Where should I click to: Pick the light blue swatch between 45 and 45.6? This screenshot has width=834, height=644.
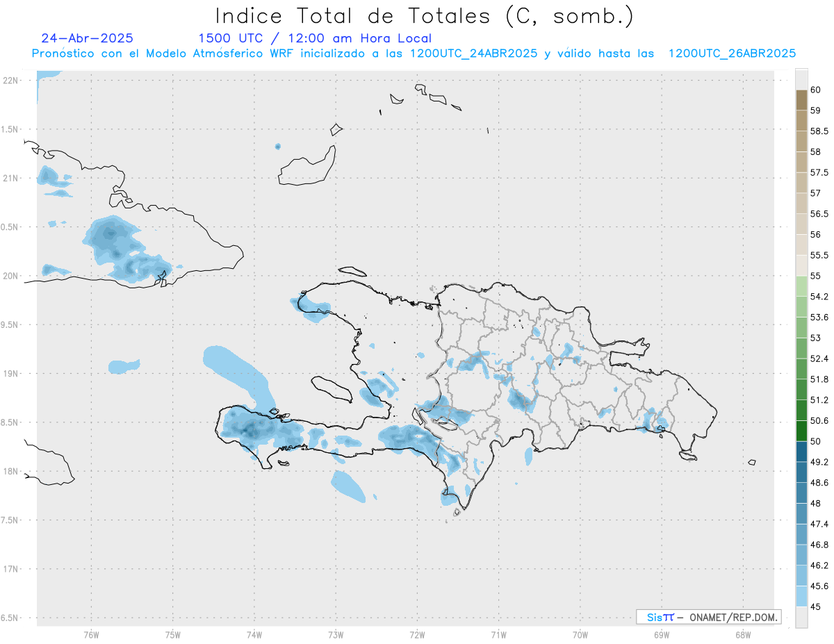click(801, 596)
